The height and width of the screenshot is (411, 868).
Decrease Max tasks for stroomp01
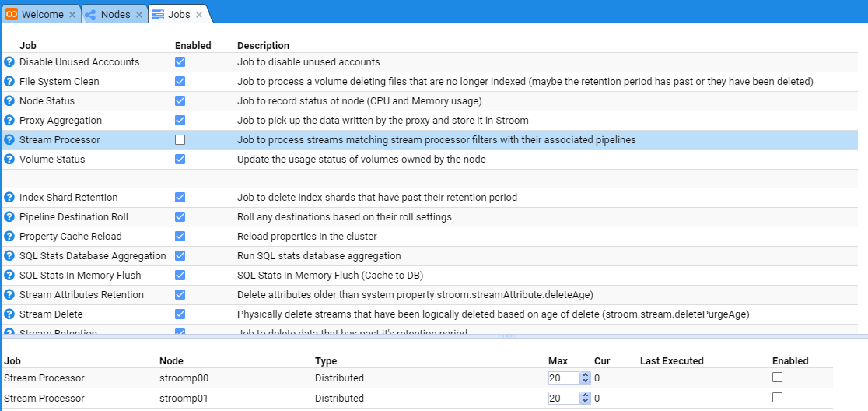click(585, 401)
